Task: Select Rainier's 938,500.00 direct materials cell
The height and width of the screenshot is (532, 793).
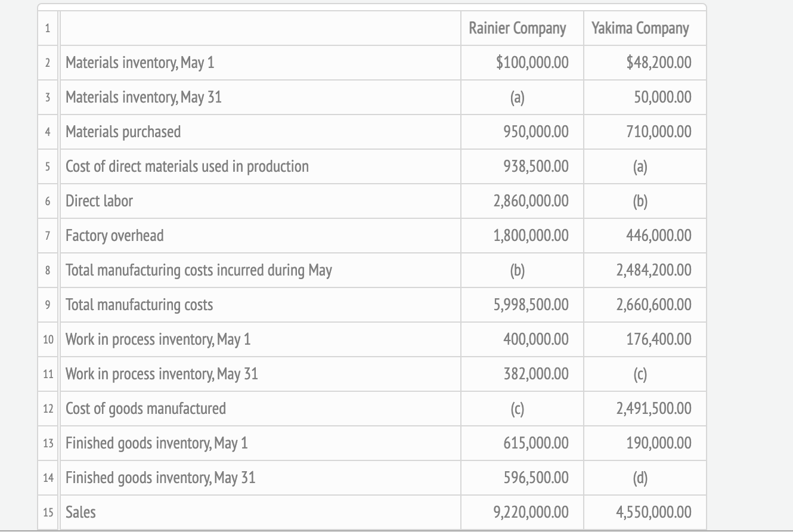Action: pyautogui.click(x=537, y=166)
